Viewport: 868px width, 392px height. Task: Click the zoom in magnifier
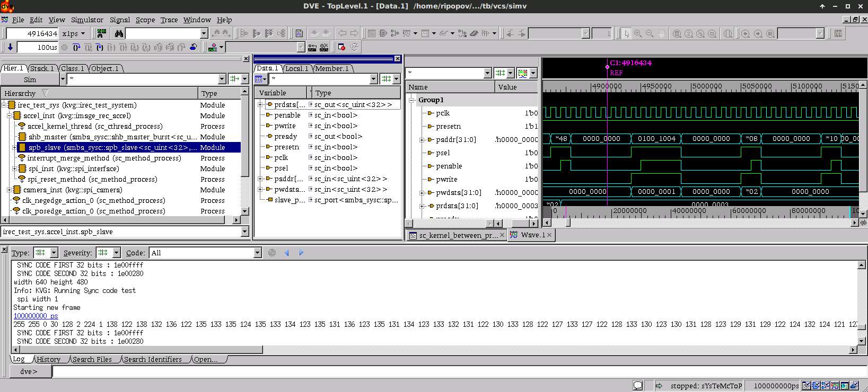pyautogui.click(x=638, y=33)
